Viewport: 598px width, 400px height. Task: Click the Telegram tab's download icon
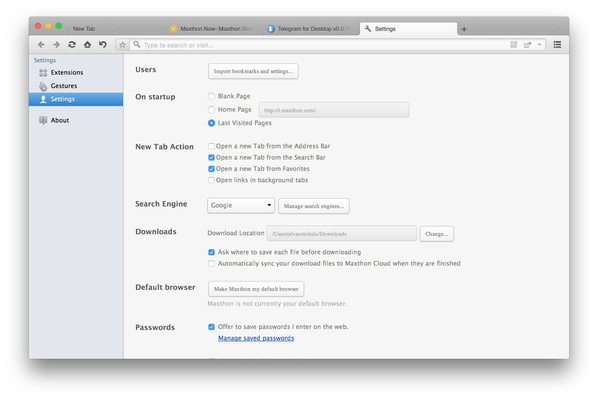pos(271,29)
